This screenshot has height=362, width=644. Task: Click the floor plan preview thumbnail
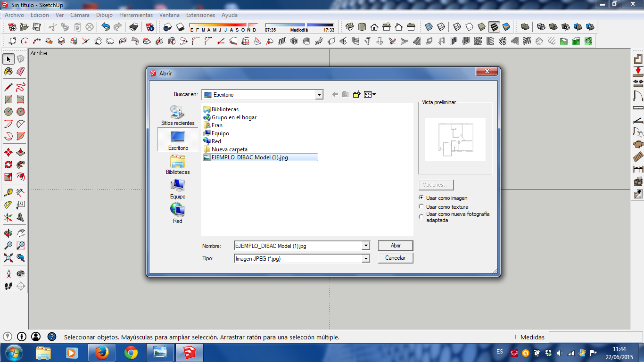(455, 139)
